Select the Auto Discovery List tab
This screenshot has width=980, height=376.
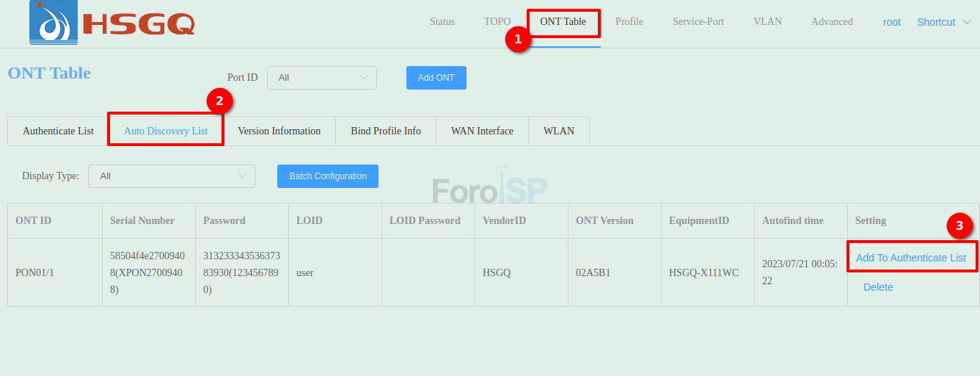pyautogui.click(x=166, y=131)
